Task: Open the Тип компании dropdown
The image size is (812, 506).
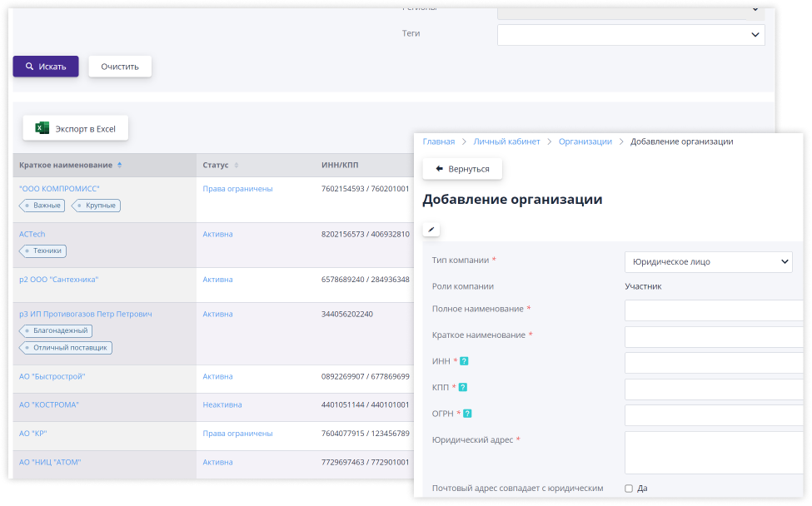Action: pyautogui.click(x=708, y=261)
